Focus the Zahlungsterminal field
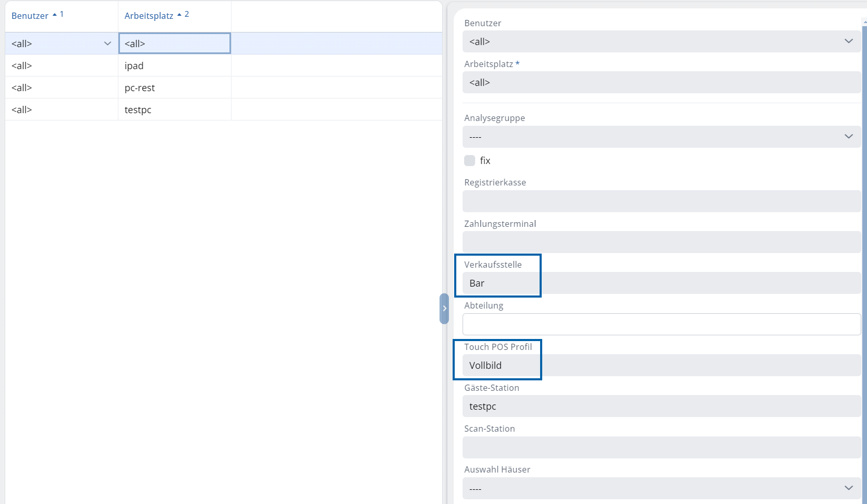Viewport: 867px width, 504px height. (661, 242)
